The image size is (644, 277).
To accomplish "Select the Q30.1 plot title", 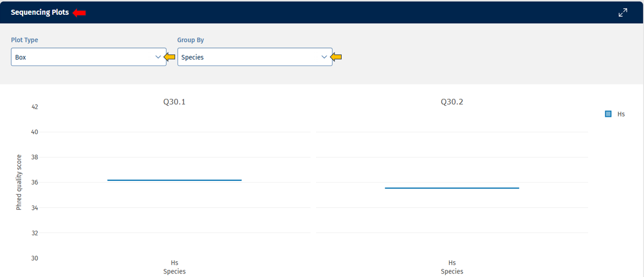I will 174,102.
